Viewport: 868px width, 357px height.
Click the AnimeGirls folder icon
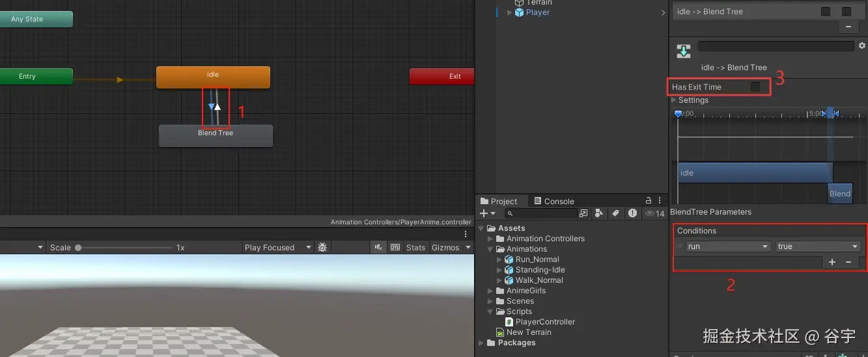(x=500, y=291)
